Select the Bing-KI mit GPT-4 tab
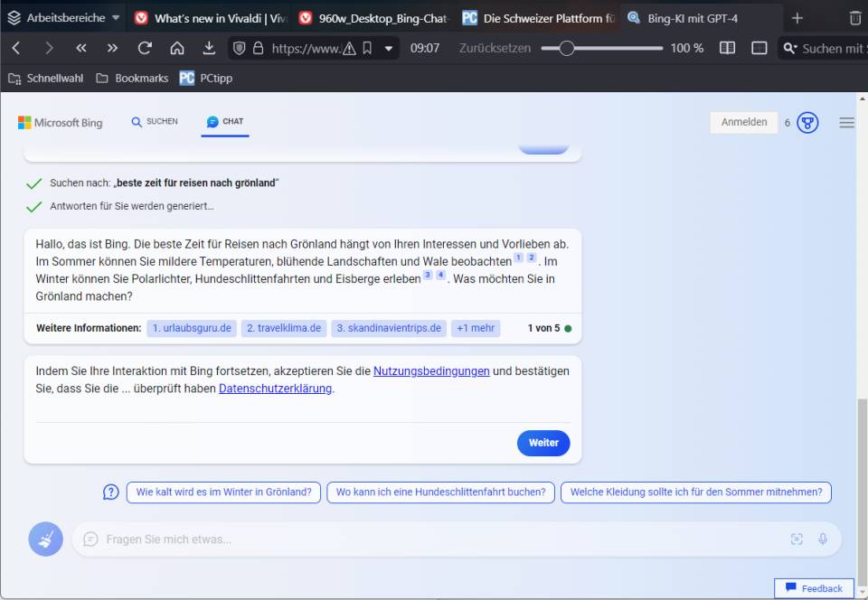Viewport: 868px width, 600px height. coord(702,18)
